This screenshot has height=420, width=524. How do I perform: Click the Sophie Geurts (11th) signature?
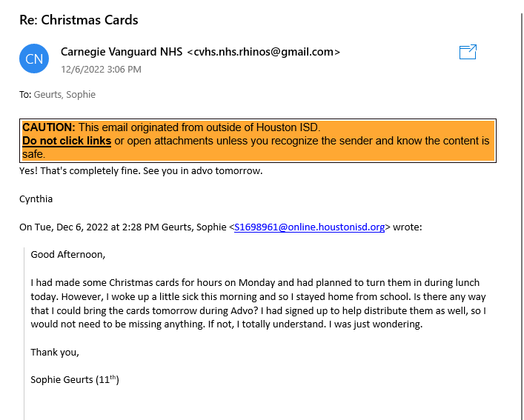pos(75,379)
